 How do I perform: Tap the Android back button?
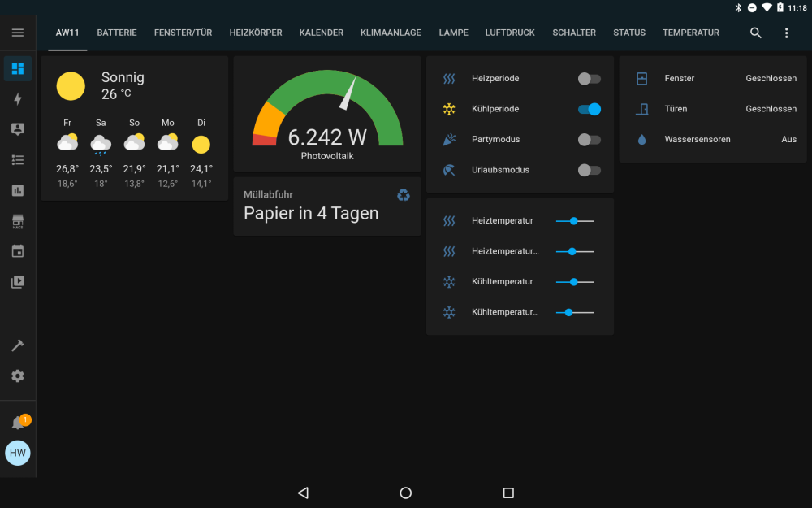[304, 493]
